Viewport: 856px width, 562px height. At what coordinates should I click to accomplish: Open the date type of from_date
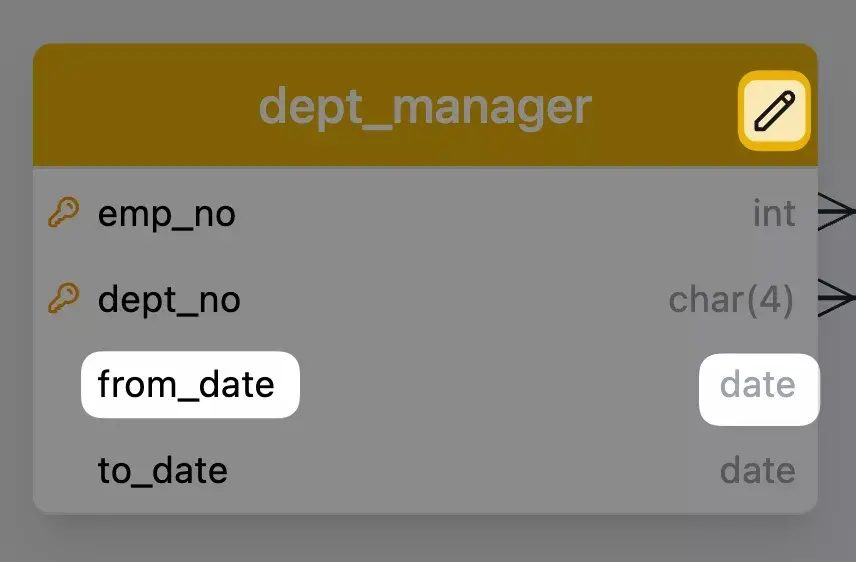758,385
